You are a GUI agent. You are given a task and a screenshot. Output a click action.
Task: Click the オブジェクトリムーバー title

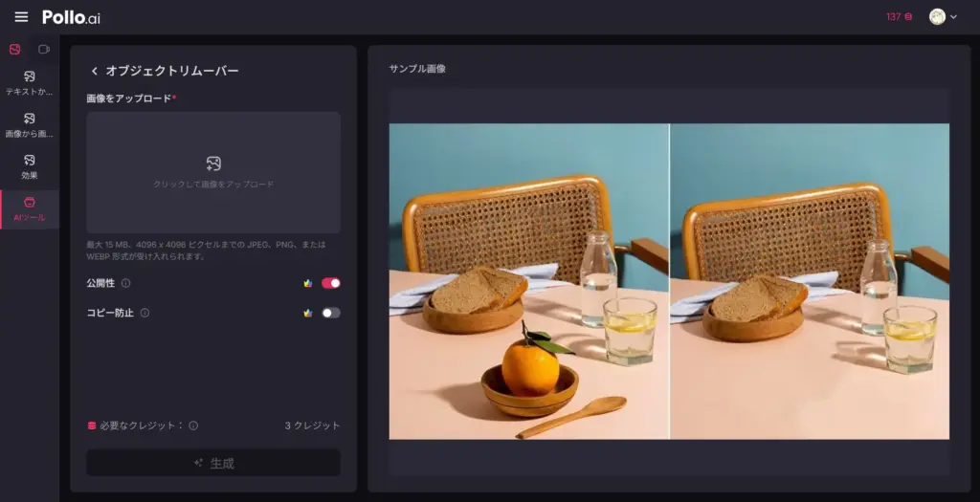(x=172, y=71)
